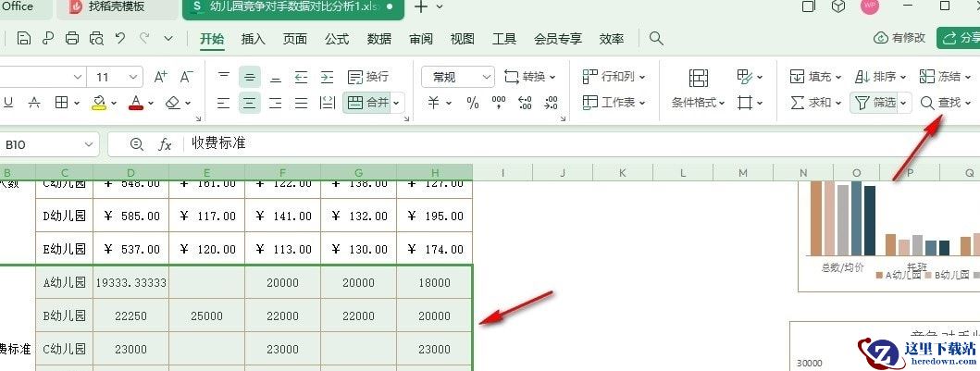Expand the 合并 merge options arrow
980x371 pixels.
point(398,103)
